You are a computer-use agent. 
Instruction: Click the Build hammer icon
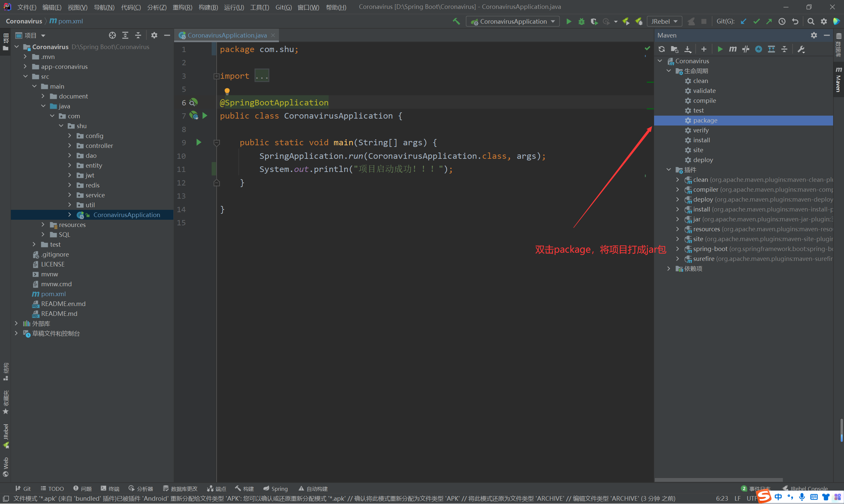point(456,21)
